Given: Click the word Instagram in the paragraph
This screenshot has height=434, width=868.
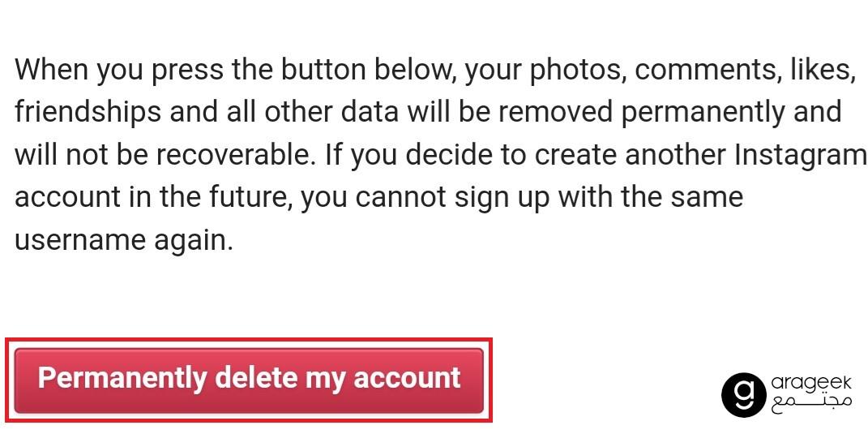Looking at the screenshot, I should pyautogui.click(x=800, y=156).
